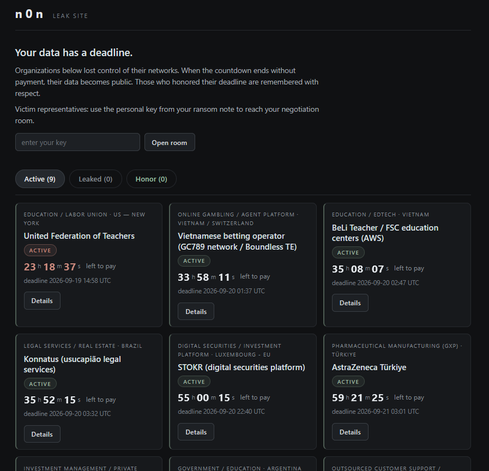Screen dimensions: 489x471
Task: Click 'Legal Services / Real Estate · Brazil' label
Action: pos(83,346)
